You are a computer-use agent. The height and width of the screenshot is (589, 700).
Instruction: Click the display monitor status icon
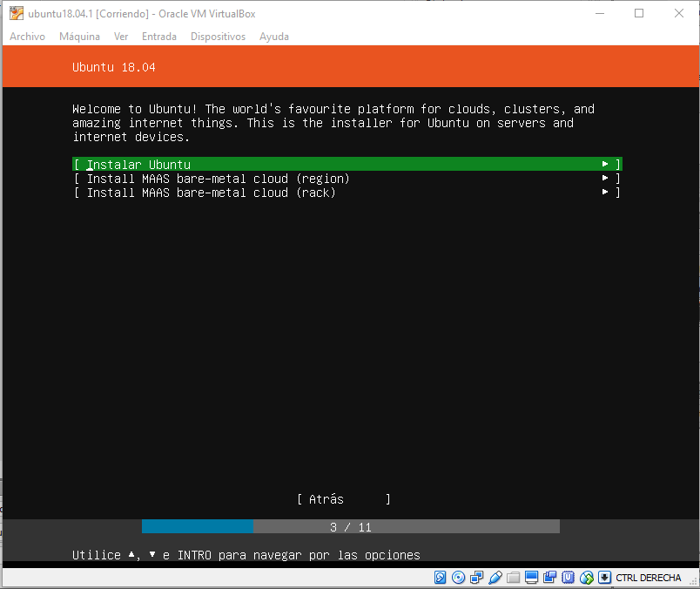coord(531,578)
